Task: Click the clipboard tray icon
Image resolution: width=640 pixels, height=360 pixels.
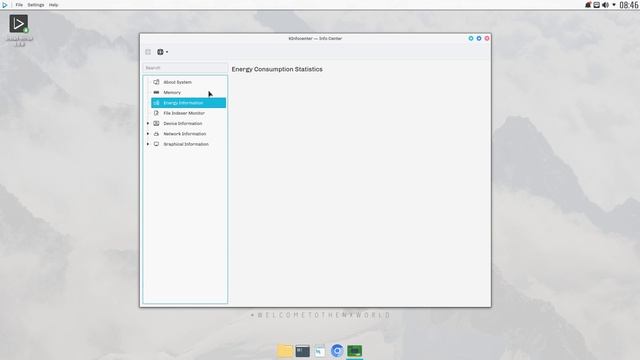Action: pos(596,5)
